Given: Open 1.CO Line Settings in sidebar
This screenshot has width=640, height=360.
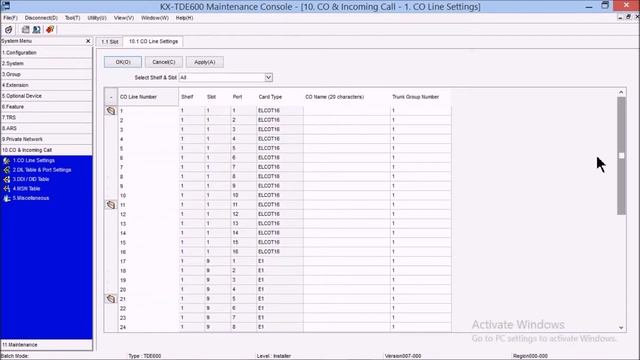Looking at the screenshot, I should (x=33, y=160).
